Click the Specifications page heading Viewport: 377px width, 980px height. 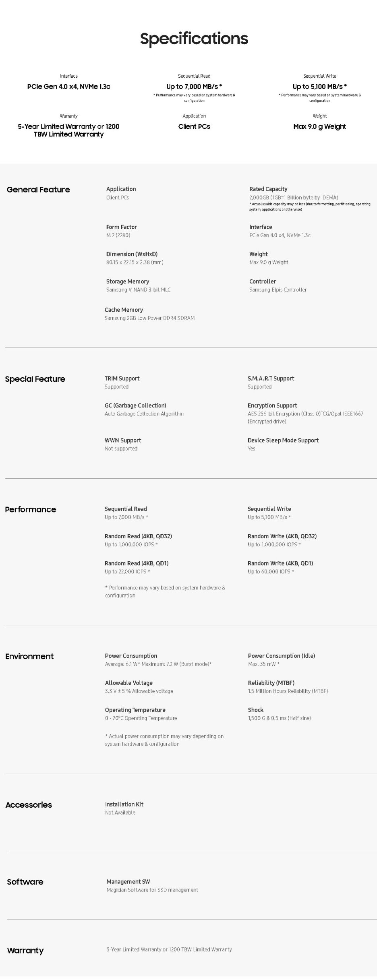pyautogui.click(x=194, y=39)
